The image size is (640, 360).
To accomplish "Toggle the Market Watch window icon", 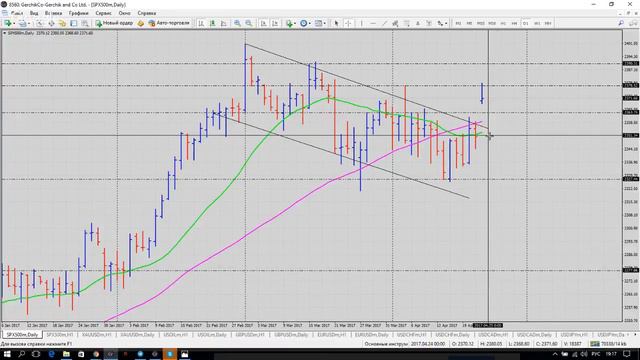I will (40, 23).
